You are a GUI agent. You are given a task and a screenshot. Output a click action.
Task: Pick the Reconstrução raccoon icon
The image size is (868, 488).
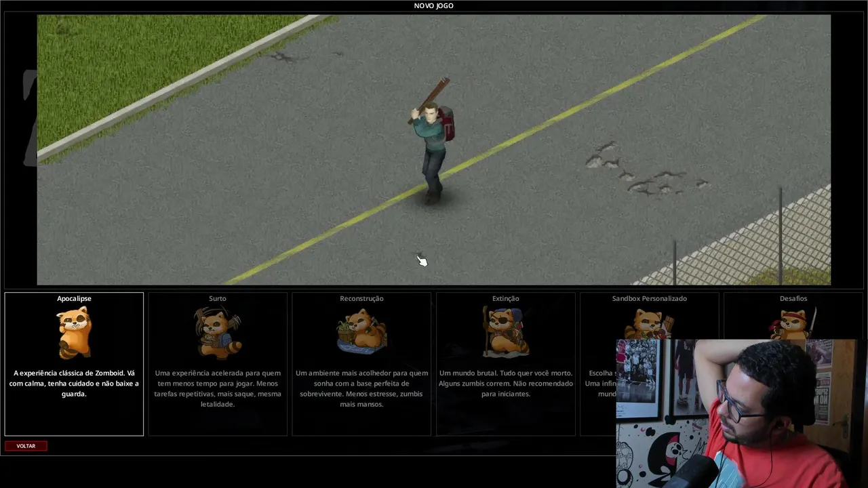(x=361, y=332)
